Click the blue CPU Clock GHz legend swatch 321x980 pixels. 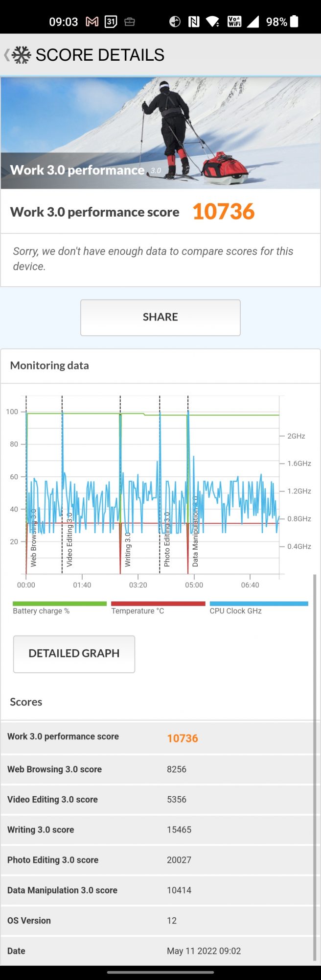tap(258, 604)
